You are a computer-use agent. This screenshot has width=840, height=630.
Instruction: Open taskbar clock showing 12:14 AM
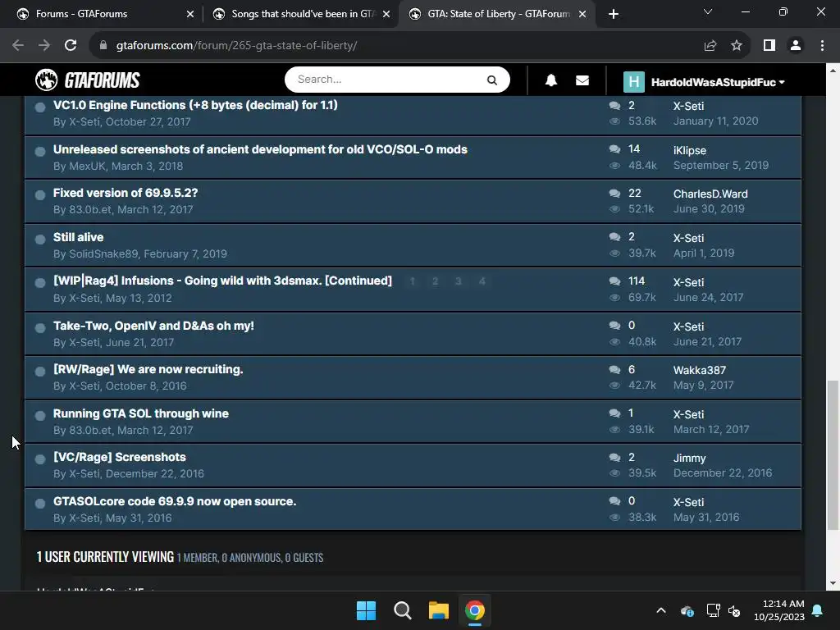779,610
